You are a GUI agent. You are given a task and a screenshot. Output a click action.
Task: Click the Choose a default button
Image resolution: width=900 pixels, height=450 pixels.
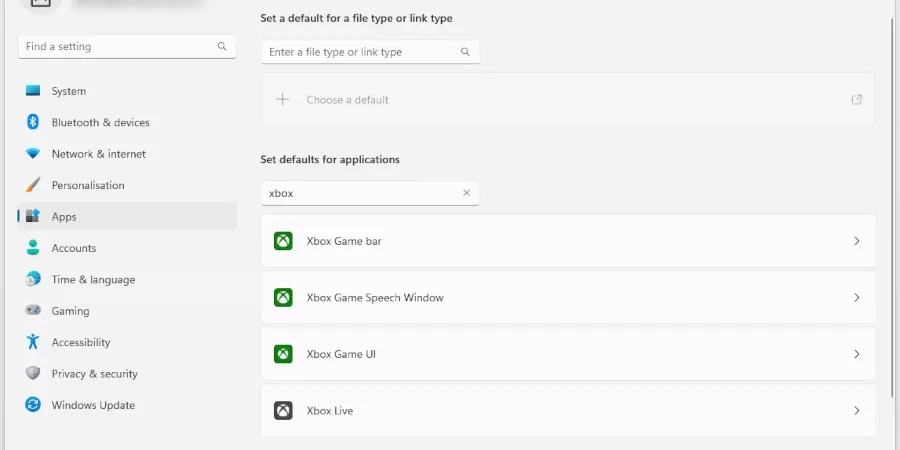tap(347, 100)
